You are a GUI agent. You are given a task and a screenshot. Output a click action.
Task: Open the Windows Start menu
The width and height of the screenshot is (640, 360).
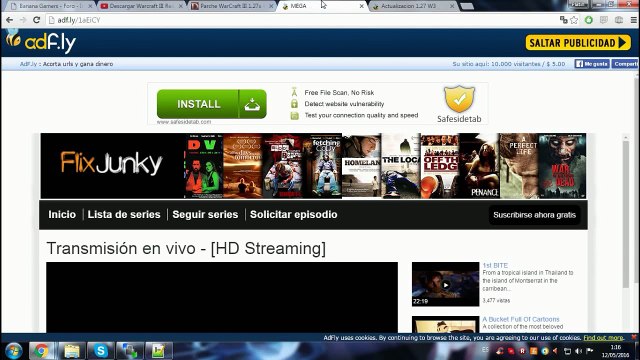[13, 351]
